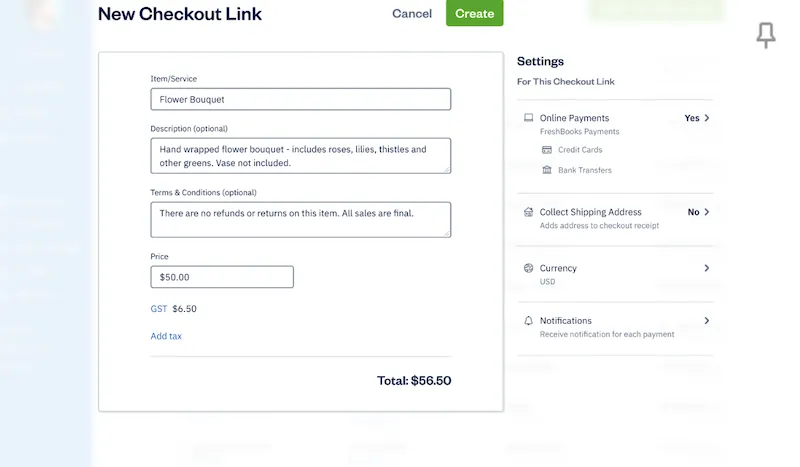Click the Online Payments laptop icon
This screenshot has width=800, height=467.
[x=529, y=118]
